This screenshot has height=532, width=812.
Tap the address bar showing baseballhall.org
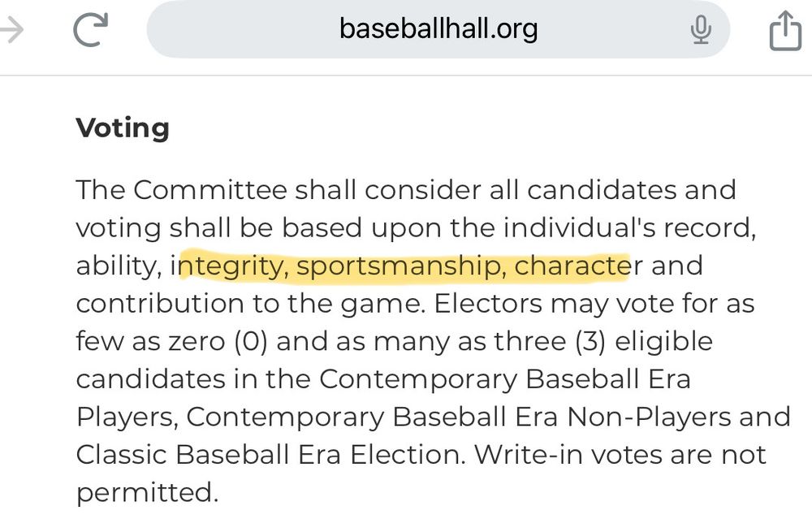438,28
